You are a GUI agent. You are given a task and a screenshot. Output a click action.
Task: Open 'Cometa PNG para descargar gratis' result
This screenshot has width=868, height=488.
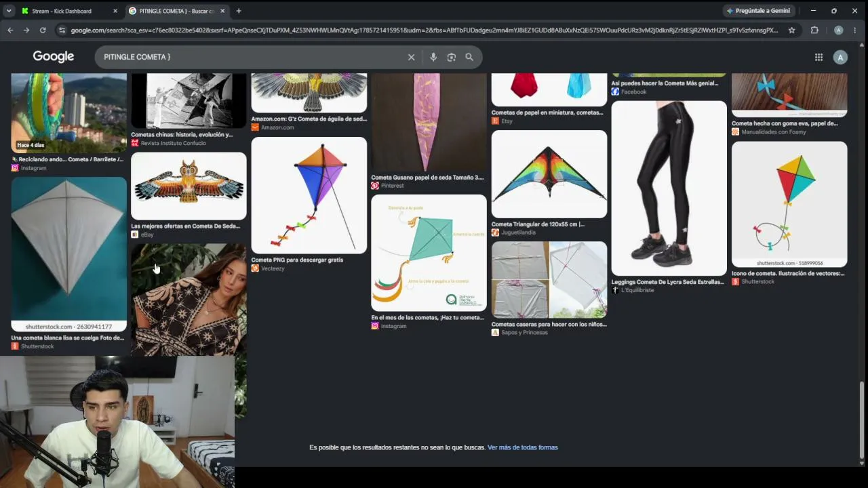click(x=297, y=260)
